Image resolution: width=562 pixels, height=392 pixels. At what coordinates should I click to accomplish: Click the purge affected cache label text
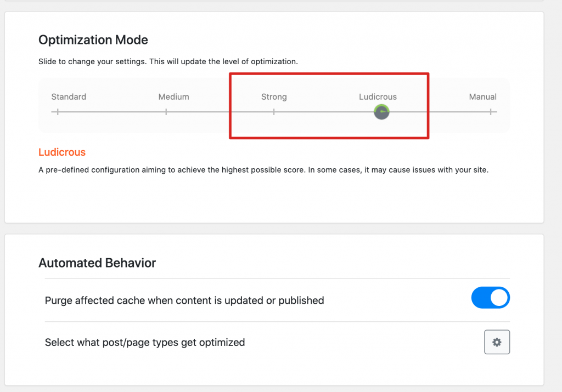[x=184, y=300]
